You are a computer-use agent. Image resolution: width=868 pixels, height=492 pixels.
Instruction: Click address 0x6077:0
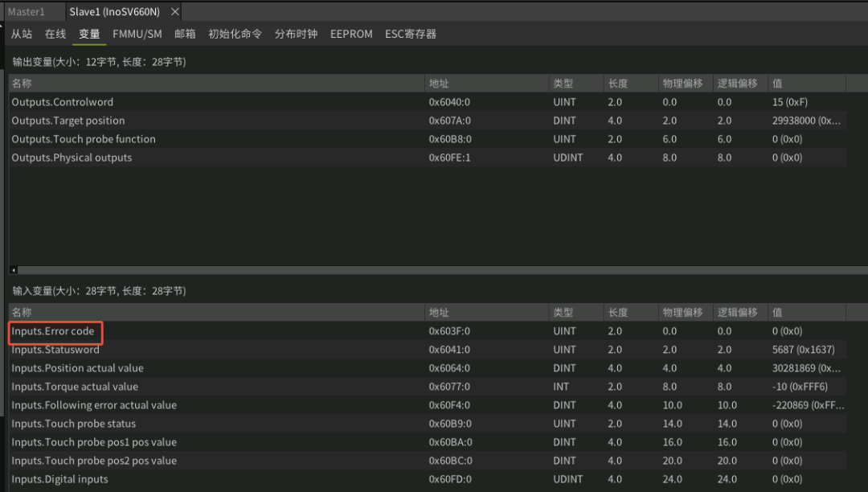(449, 387)
